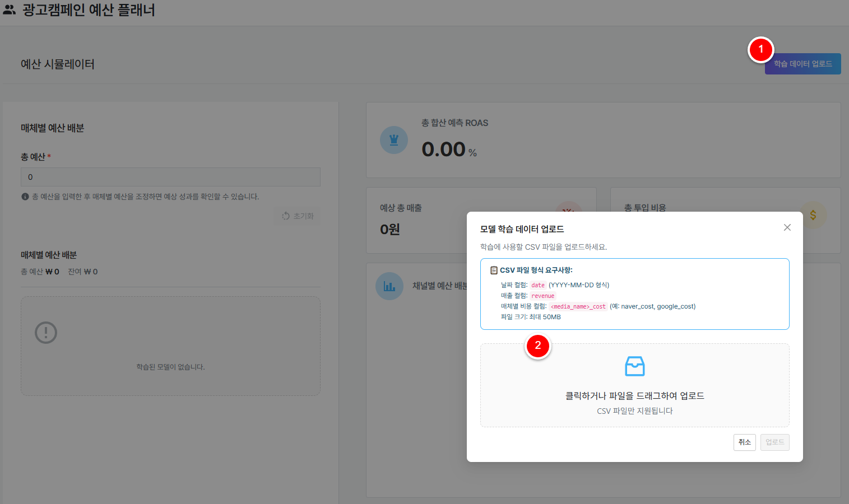The image size is (849, 504).
Task: Click the info icon beside the budget hint
Action: click(x=25, y=197)
